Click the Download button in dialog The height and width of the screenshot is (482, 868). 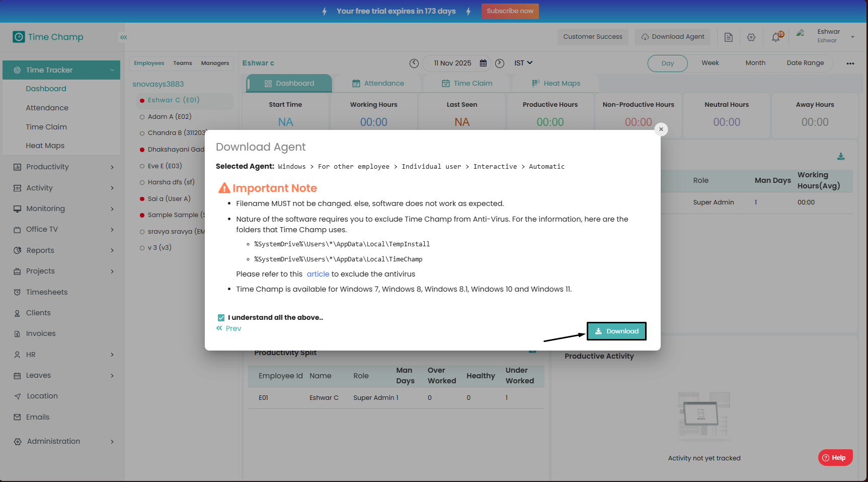coord(616,331)
